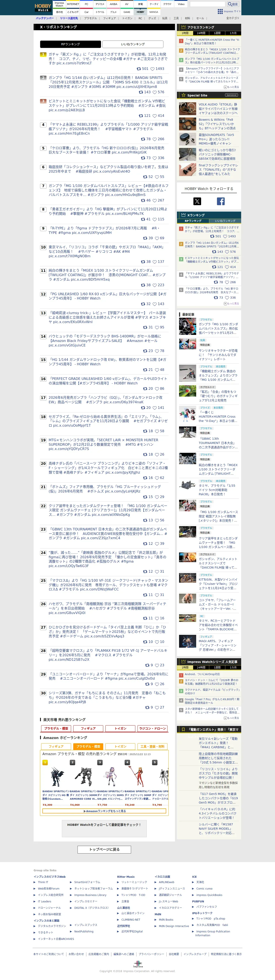Click もっと見る under Impress Watch人気記事
This screenshot has height=980, width=275.
231,718
